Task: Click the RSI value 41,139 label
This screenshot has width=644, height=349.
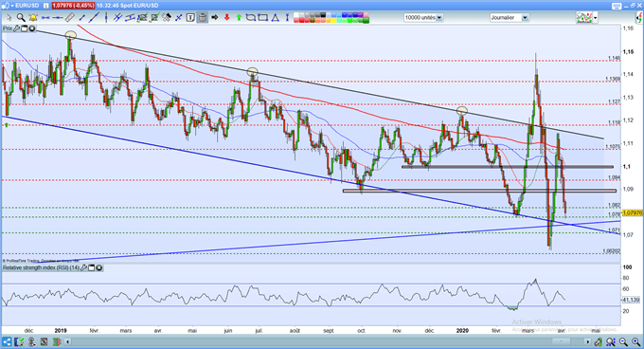Action: pos(632,300)
